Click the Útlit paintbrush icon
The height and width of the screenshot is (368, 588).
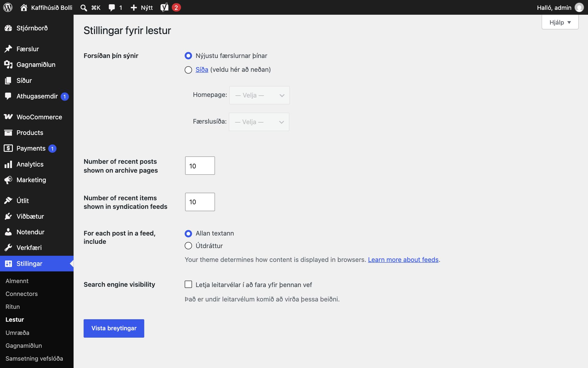[8, 201]
